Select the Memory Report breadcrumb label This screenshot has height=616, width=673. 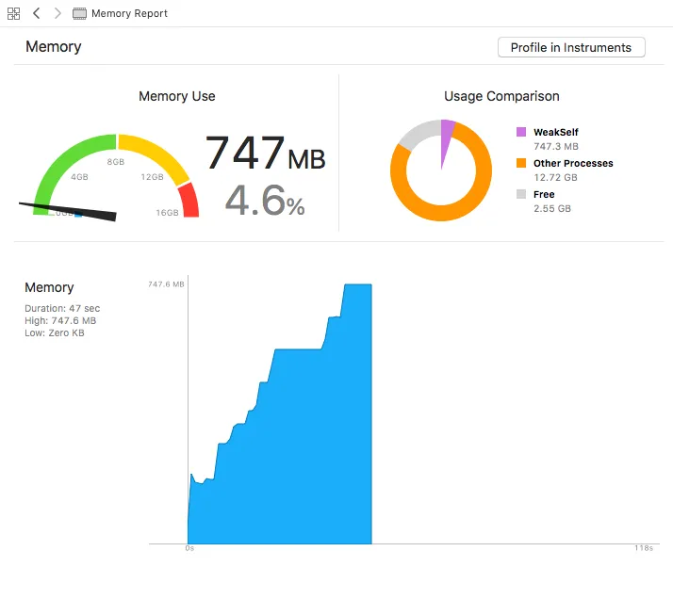[129, 14]
